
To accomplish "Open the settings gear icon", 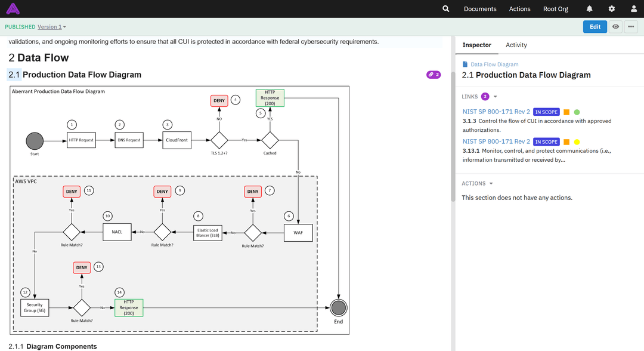I will pos(612,8).
